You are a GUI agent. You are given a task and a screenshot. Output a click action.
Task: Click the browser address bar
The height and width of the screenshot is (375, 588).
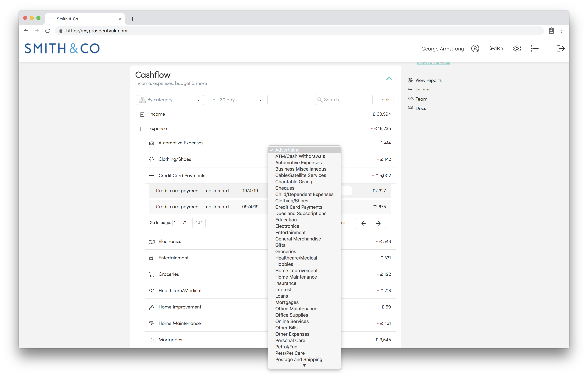(x=299, y=31)
